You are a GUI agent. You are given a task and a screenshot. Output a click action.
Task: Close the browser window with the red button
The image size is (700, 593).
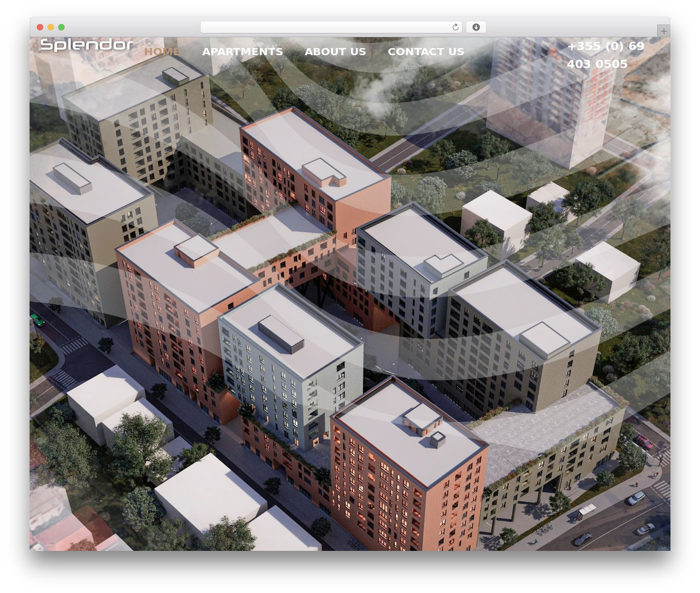tap(40, 27)
